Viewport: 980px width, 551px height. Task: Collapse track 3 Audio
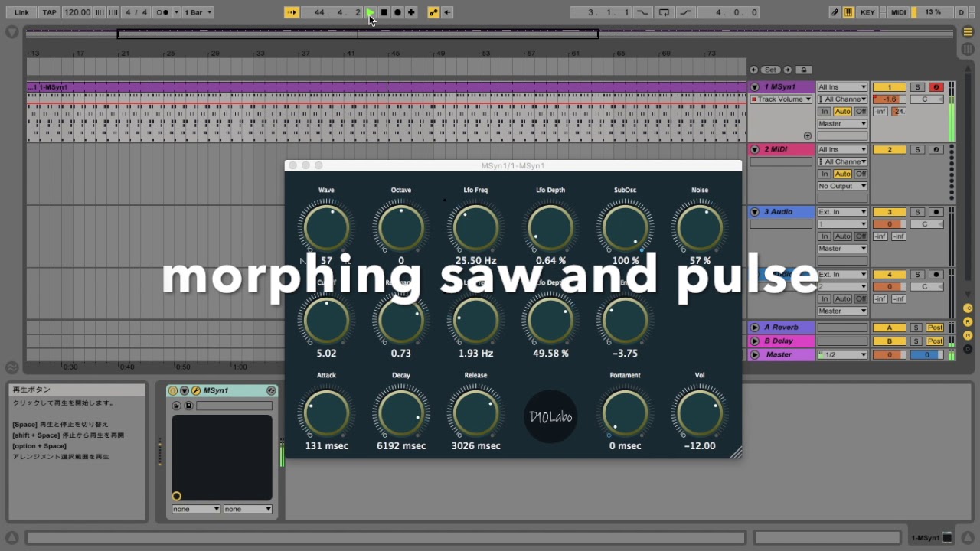[x=755, y=212]
